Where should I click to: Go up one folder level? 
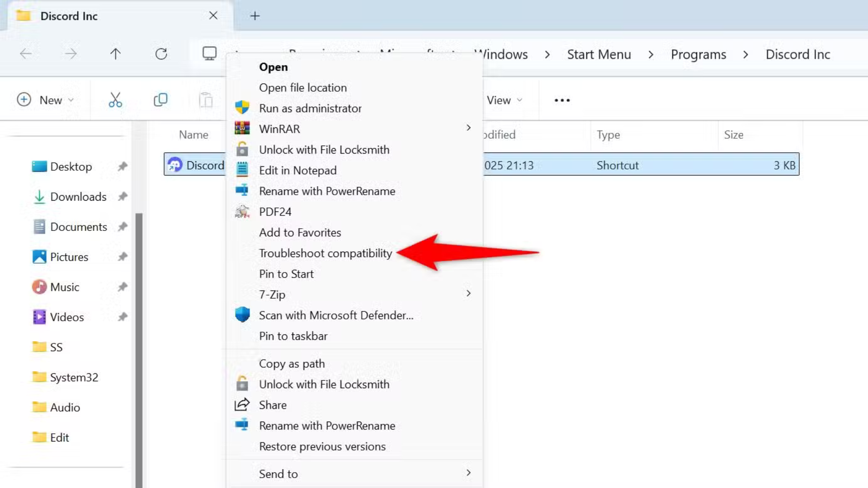pos(115,54)
